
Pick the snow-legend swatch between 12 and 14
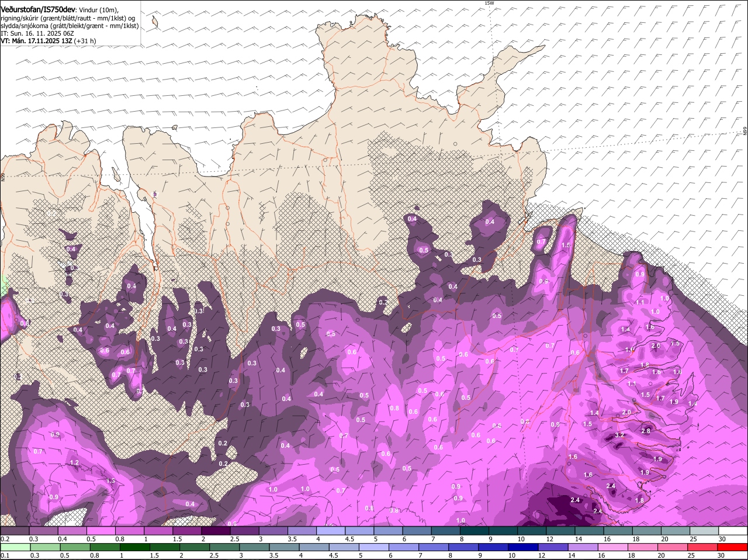560,531
